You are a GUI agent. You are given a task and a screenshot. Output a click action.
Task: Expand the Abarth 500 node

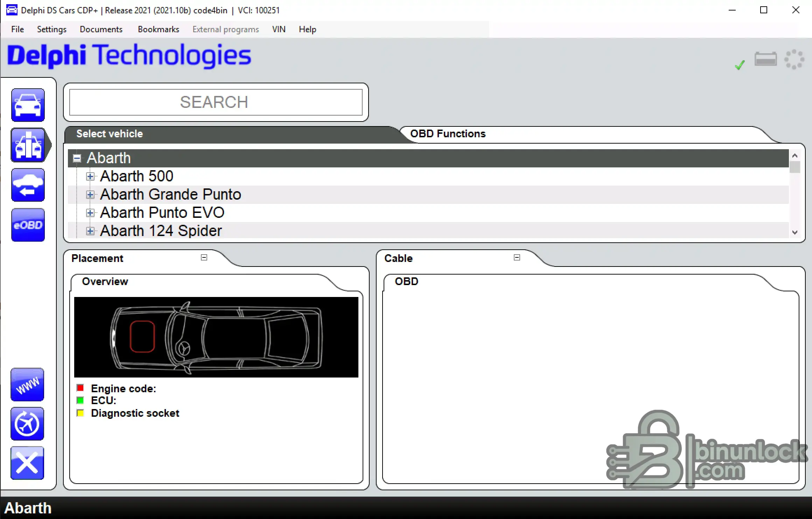click(90, 177)
